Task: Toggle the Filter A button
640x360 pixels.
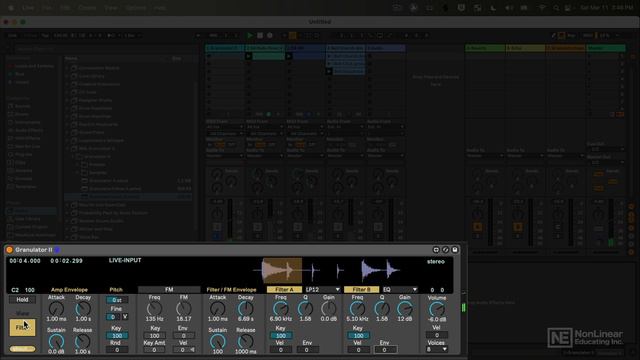Action: (284, 289)
